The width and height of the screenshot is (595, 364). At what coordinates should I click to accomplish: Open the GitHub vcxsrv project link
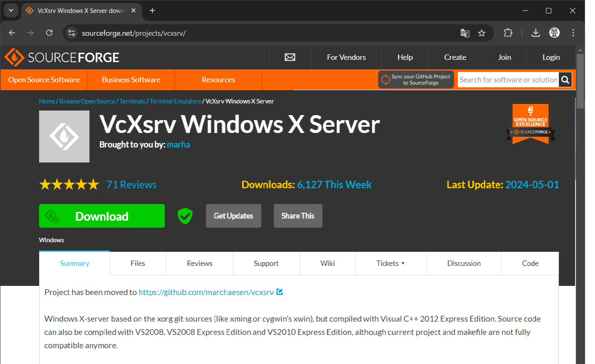206,292
